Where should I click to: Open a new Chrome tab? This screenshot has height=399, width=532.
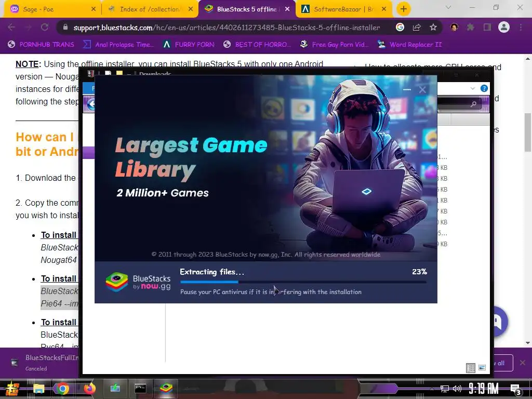tap(403, 9)
